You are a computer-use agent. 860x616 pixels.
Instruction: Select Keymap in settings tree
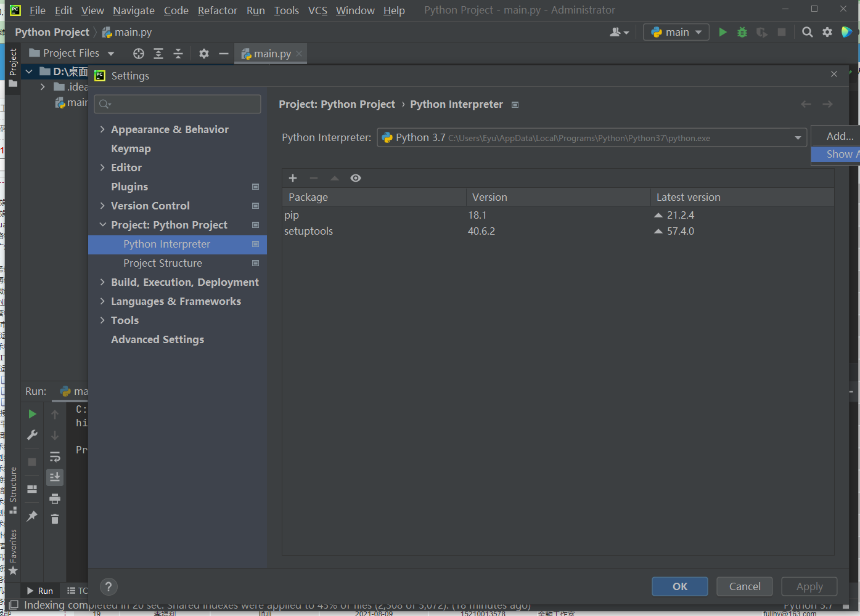pos(131,148)
